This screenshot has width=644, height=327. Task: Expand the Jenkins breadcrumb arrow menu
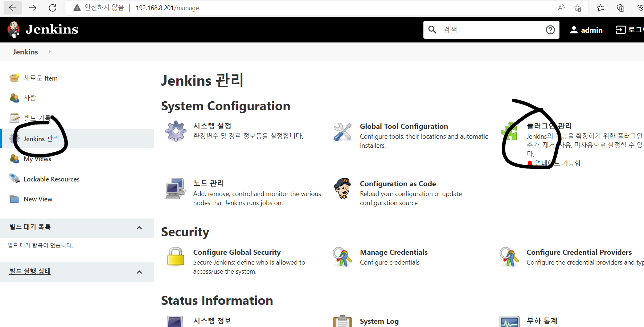50,52
